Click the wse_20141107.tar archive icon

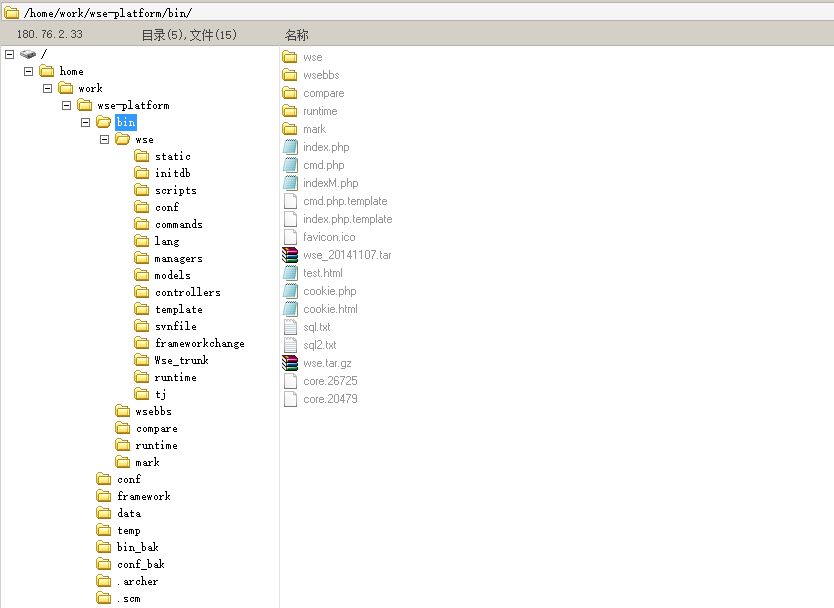pyautogui.click(x=290, y=255)
